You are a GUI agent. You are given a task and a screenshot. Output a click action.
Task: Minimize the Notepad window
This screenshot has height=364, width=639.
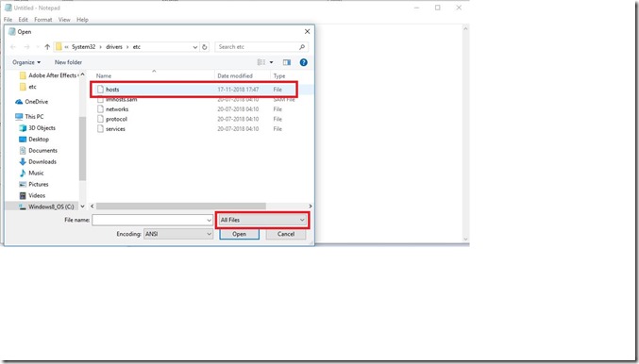[x=417, y=8]
